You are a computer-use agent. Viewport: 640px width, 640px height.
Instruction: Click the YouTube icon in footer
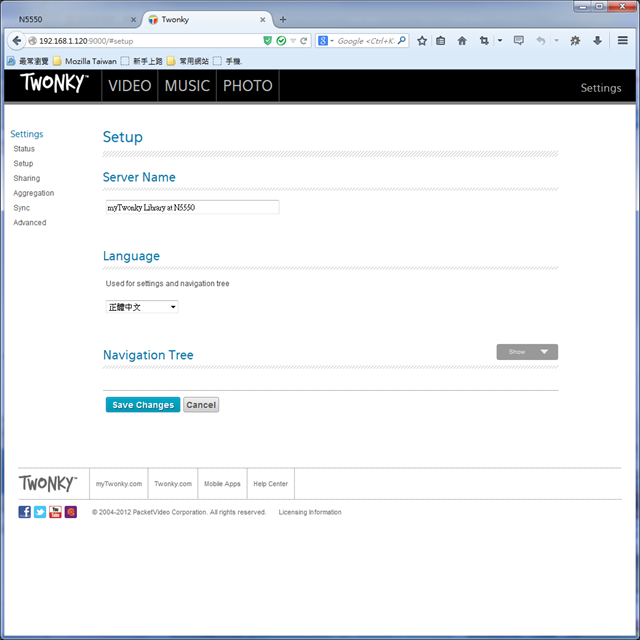pyautogui.click(x=55, y=512)
